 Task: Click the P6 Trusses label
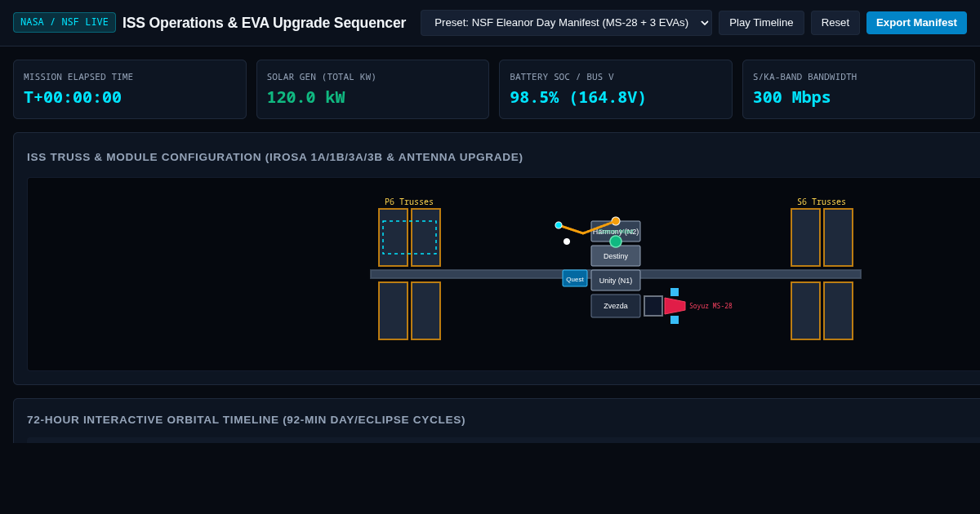pyautogui.click(x=409, y=202)
